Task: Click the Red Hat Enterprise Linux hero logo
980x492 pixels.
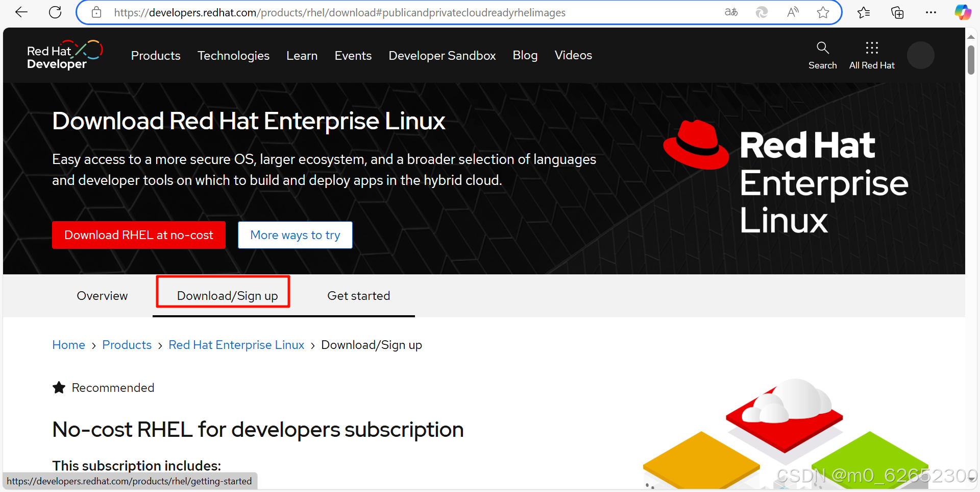Action: point(786,177)
